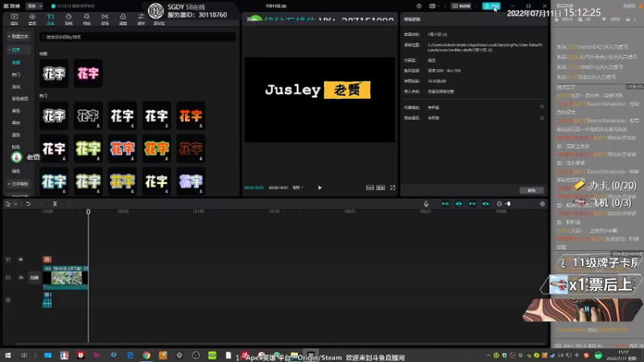Toggle clip linkage on timeline
The image size is (644, 362).
point(473,204)
